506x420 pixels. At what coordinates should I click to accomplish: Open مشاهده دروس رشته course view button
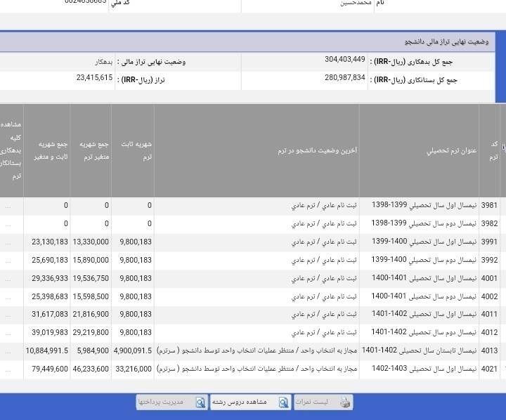250,402
